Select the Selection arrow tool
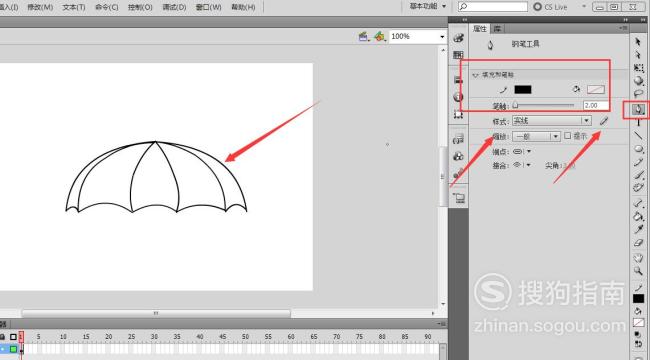The height and width of the screenshot is (360, 650). point(638,41)
